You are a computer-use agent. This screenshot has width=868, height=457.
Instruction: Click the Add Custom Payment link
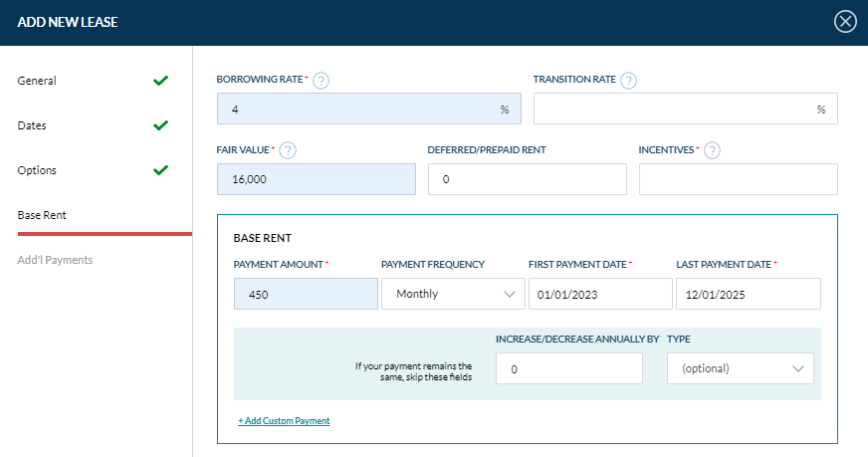pos(284,421)
